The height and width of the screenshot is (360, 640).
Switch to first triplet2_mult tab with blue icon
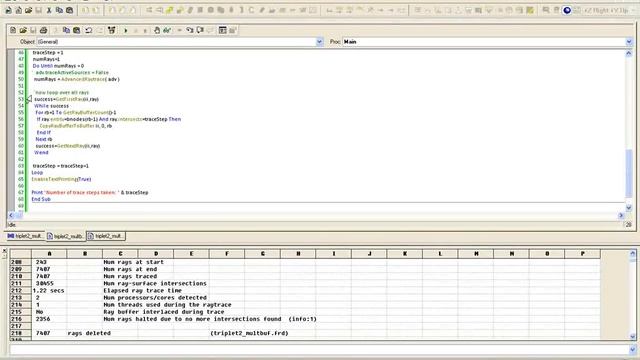25,236
